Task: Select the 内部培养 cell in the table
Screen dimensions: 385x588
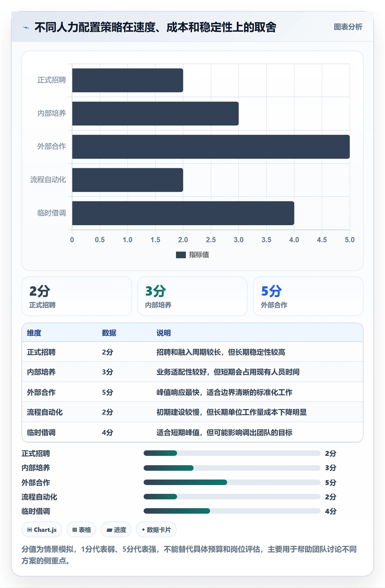Action: (41, 372)
